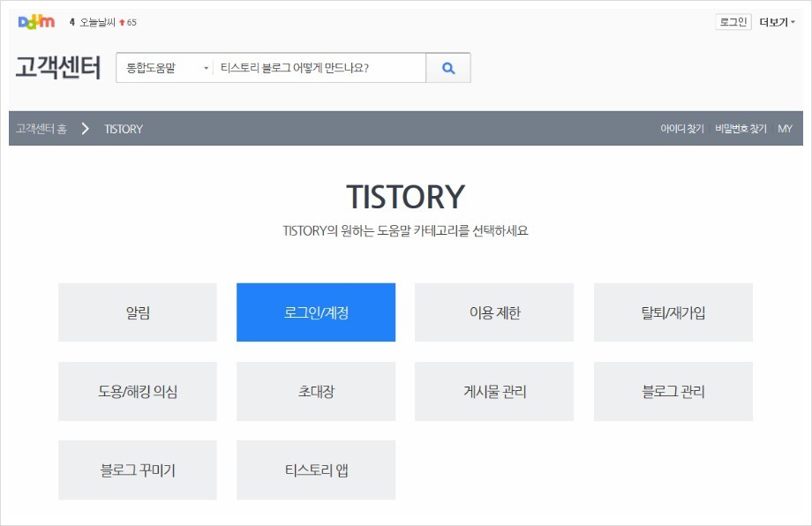812x526 pixels.
Task: Click the search field with 티스토리 블로그 text
Action: pyautogui.click(x=319, y=68)
